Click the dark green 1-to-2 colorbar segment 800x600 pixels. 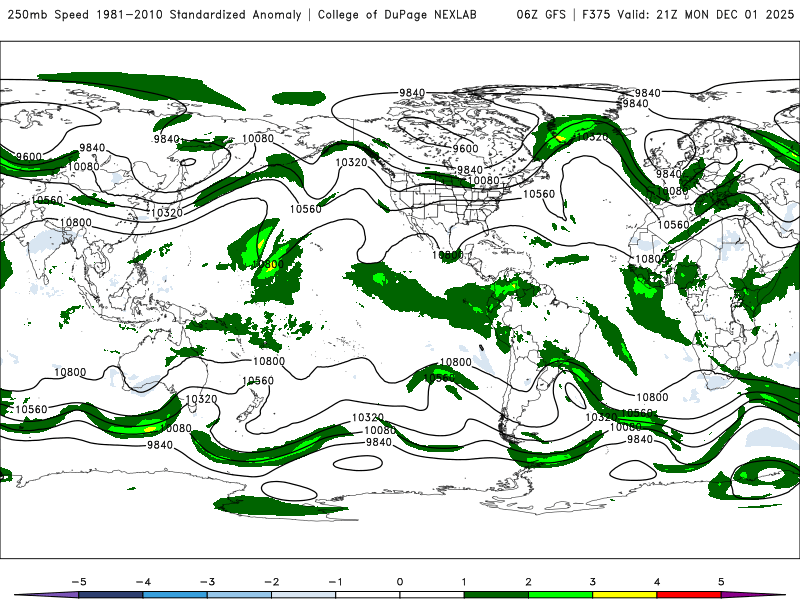click(x=496, y=595)
